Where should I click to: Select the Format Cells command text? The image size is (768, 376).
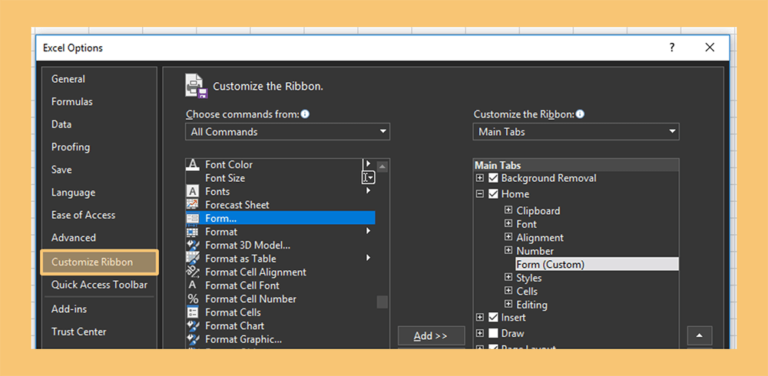pyautogui.click(x=233, y=312)
